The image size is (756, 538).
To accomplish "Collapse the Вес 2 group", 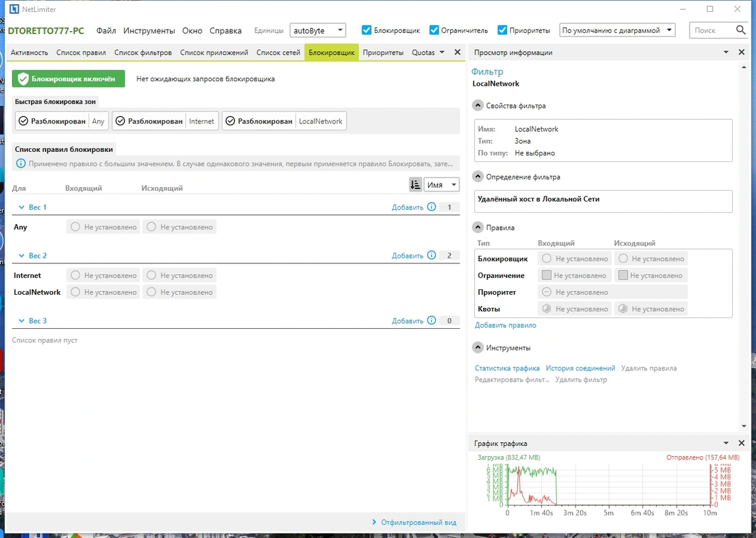I will (x=21, y=256).
